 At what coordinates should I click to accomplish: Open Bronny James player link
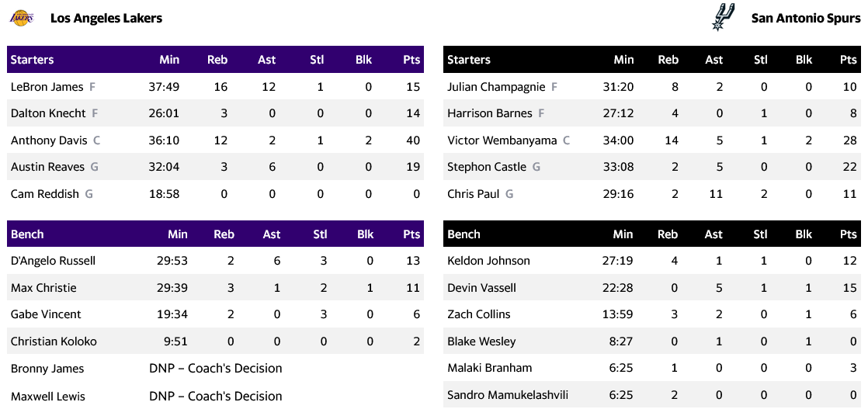(47, 369)
